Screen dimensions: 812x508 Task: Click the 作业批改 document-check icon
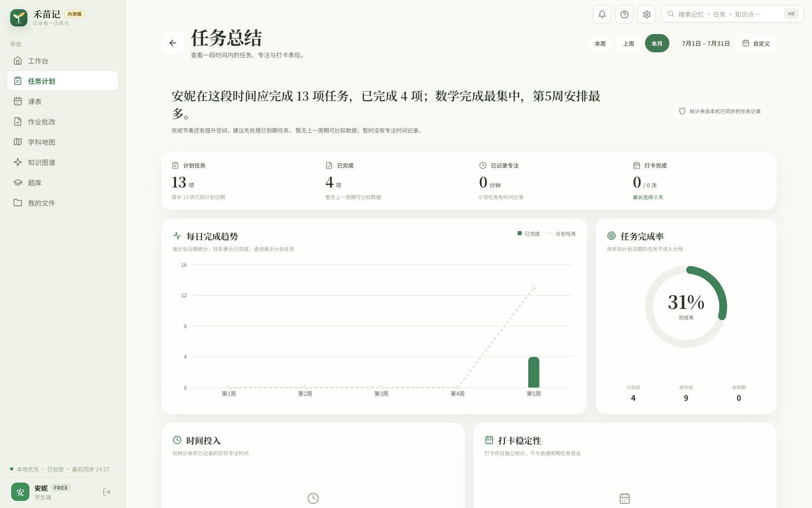point(18,121)
